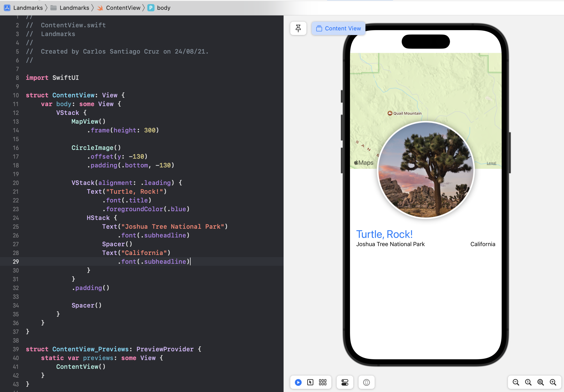
Task: Zoom in the preview canvas
Action: pos(553,382)
